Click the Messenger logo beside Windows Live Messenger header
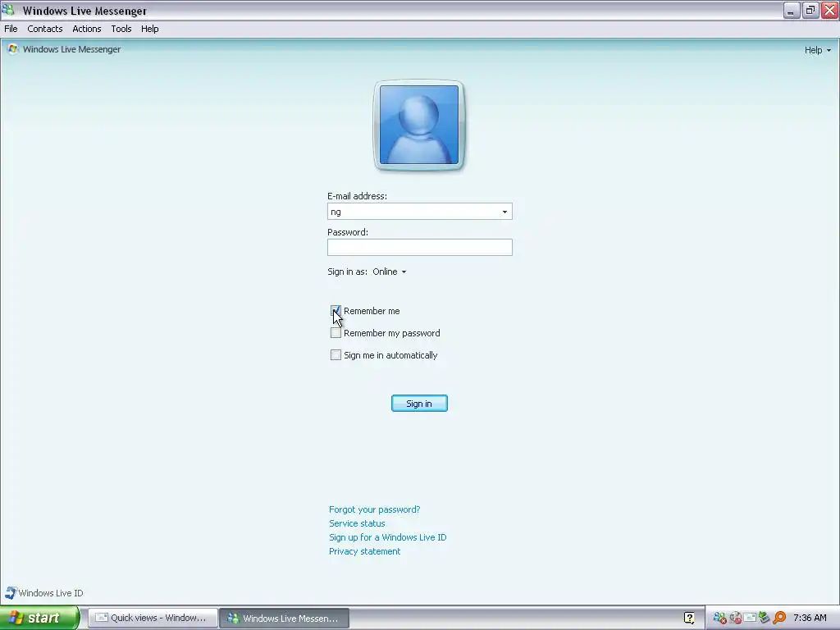Screen dimensions: 840x630 click(13, 49)
